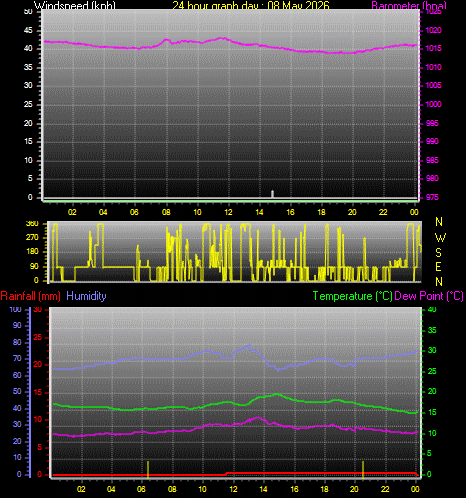Click "1000" on the barometer axis
Viewport: 466px width, 498px height.
tap(433, 104)
